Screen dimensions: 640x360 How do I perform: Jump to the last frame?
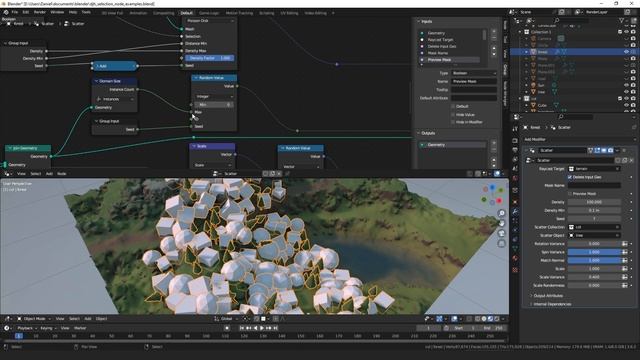click(276, 328)
